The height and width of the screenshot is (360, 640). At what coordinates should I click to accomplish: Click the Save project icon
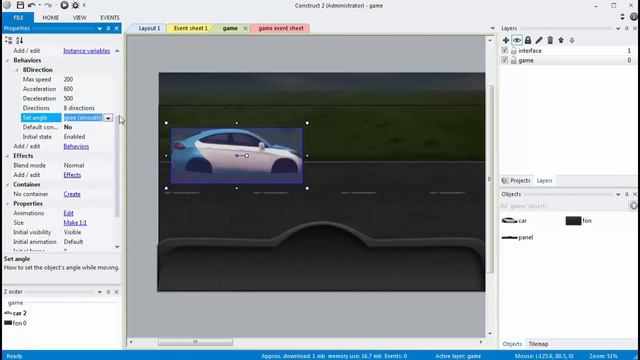tap(20, 5)
